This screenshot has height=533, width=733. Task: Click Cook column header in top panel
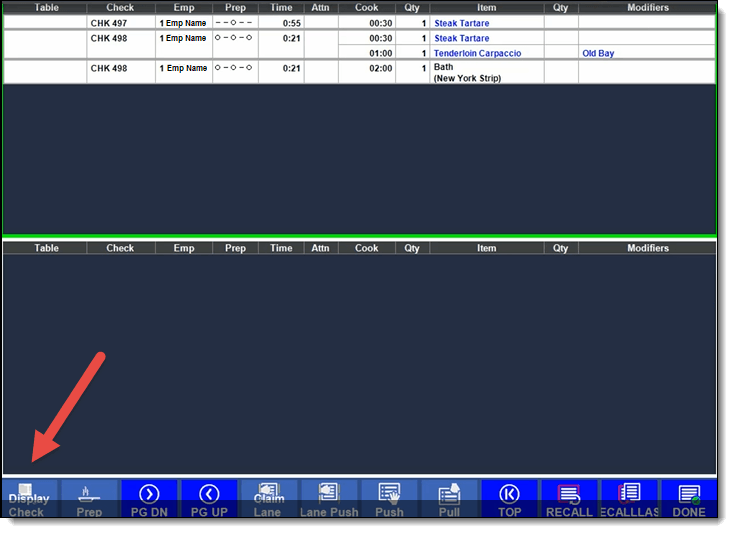point(366,7)
